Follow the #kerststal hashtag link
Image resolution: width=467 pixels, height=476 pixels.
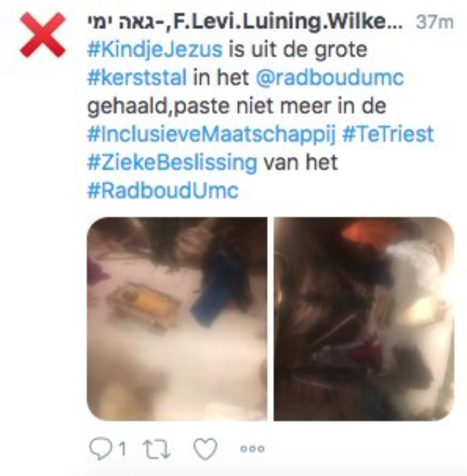point(137,78)
